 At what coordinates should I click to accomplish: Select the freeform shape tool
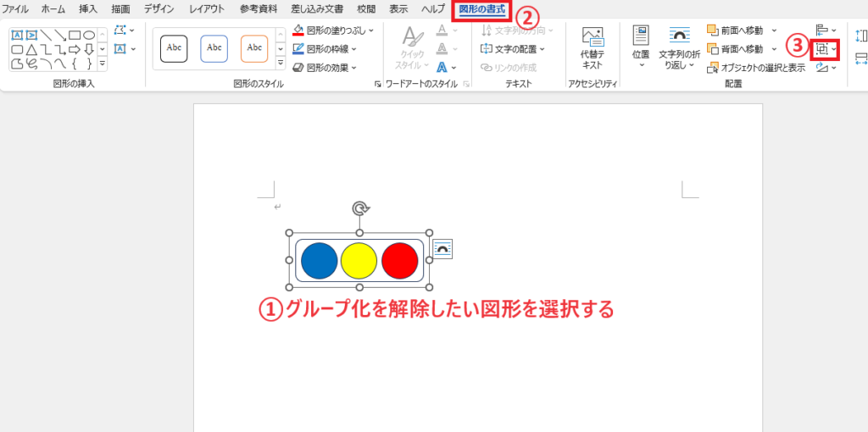pyautogui.click(x=17, y=64)
